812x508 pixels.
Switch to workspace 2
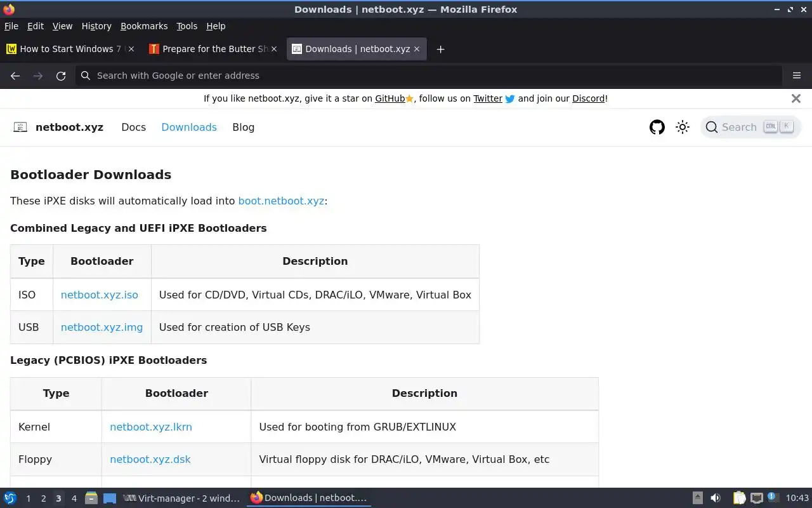[x=43, y=498]
